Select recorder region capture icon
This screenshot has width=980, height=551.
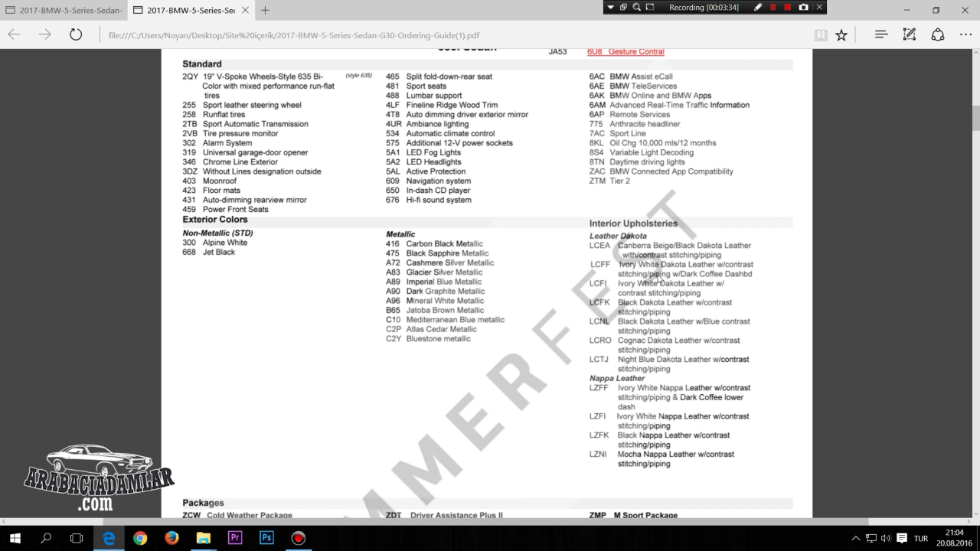point(650,7)
